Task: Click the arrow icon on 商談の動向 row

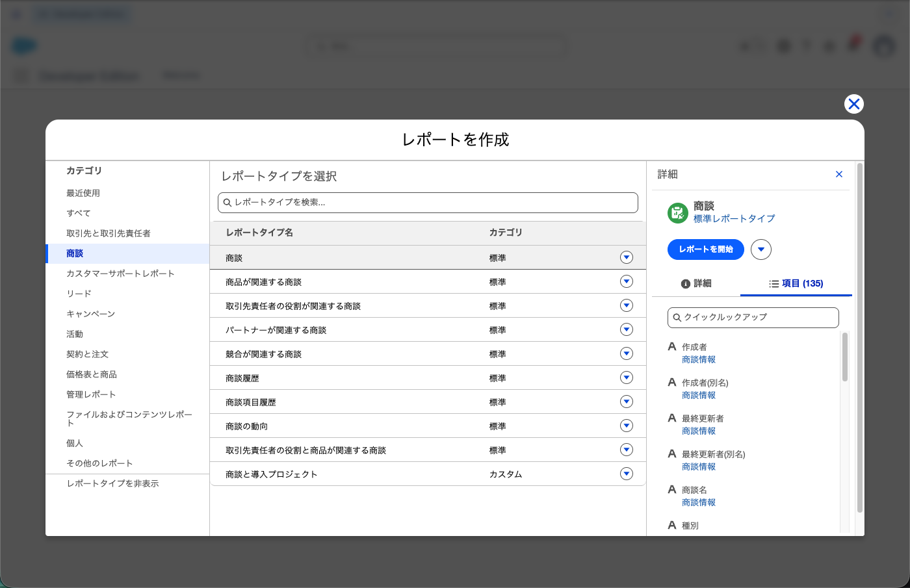Action: point(627,426)
